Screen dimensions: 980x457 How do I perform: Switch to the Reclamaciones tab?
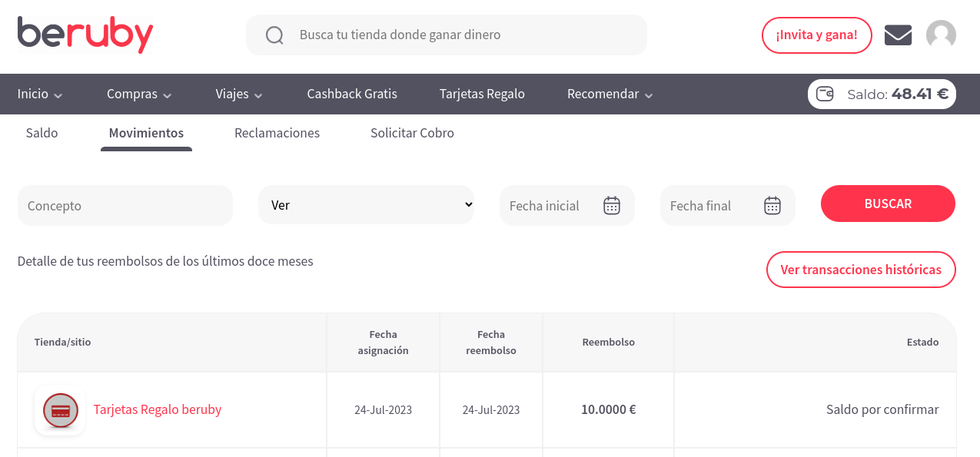(277, 133)
